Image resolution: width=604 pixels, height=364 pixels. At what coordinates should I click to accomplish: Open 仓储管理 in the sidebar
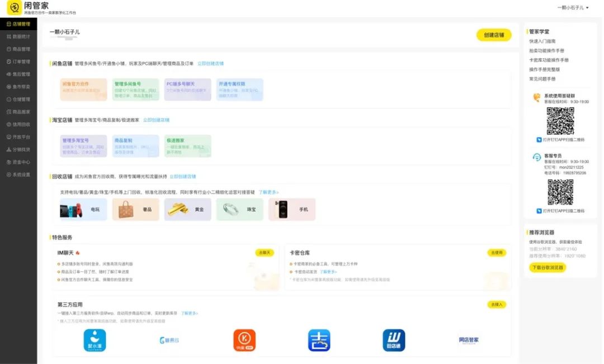coord(18,100)
